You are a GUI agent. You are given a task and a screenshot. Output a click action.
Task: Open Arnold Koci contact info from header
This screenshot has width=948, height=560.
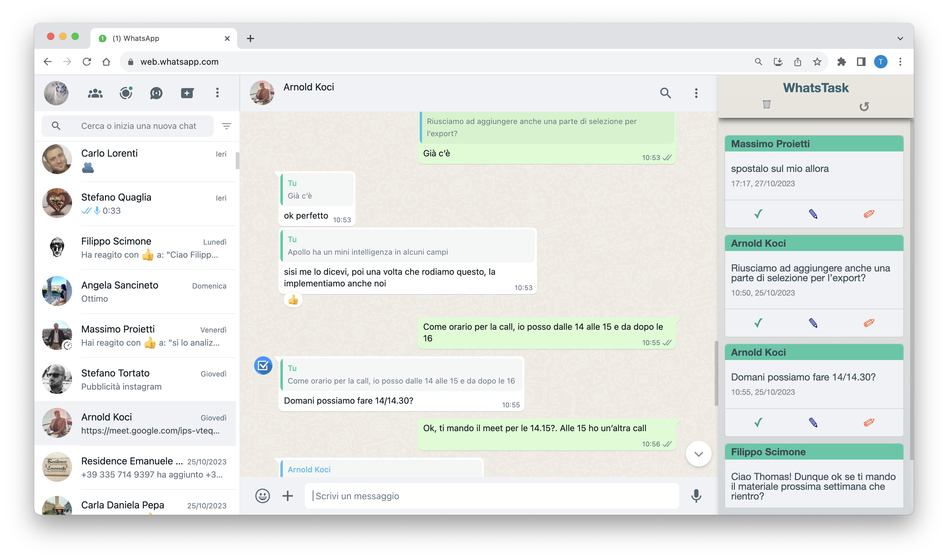[308, 87]
